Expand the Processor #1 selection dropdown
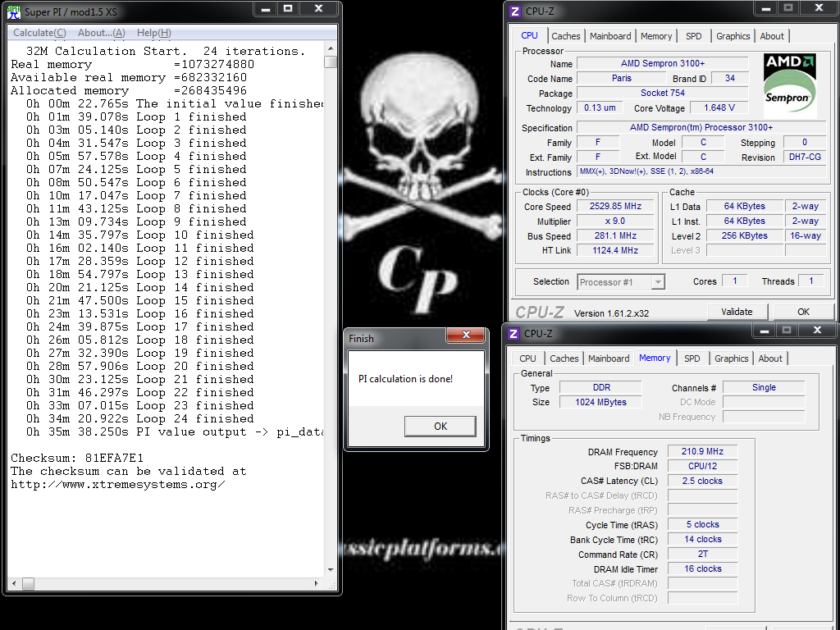 (x=658, y=282)
